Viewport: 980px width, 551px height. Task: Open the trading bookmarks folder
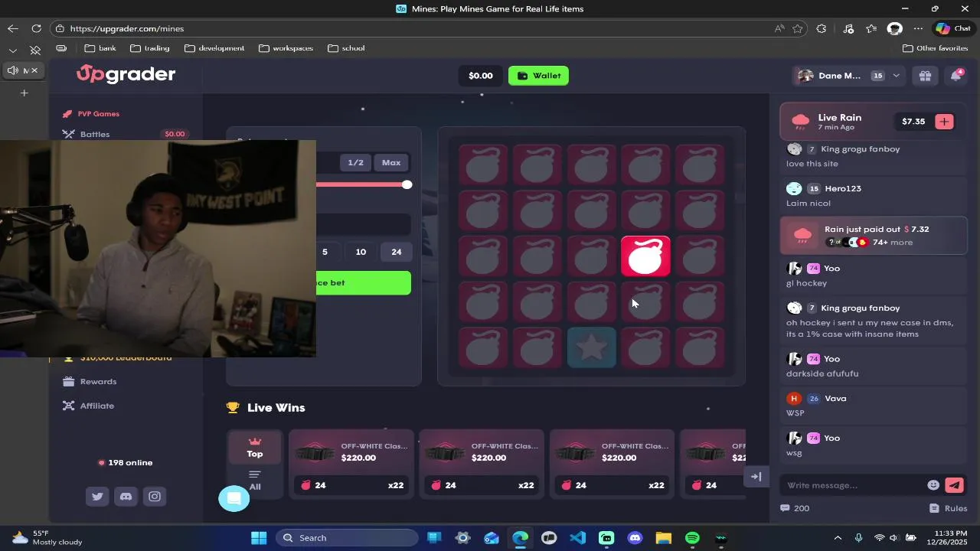point(150,48)
